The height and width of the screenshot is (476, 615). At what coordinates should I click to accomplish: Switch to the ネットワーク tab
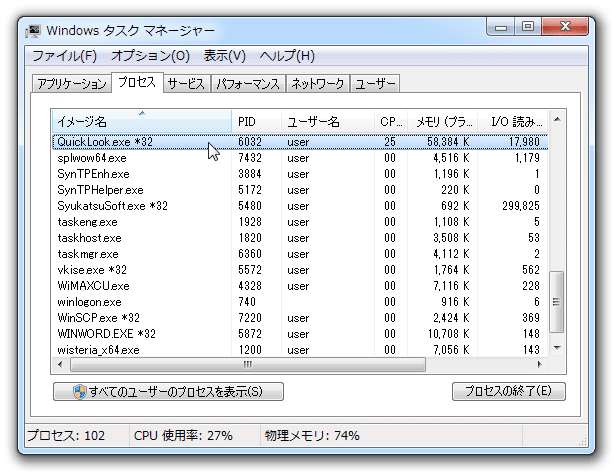click(x=317, y=84)
